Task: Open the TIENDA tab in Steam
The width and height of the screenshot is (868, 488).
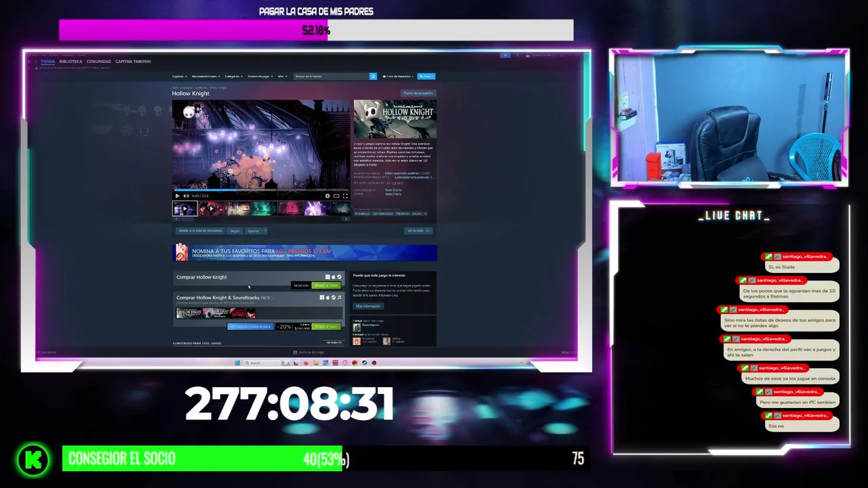Action: click(x=47, y=62)
